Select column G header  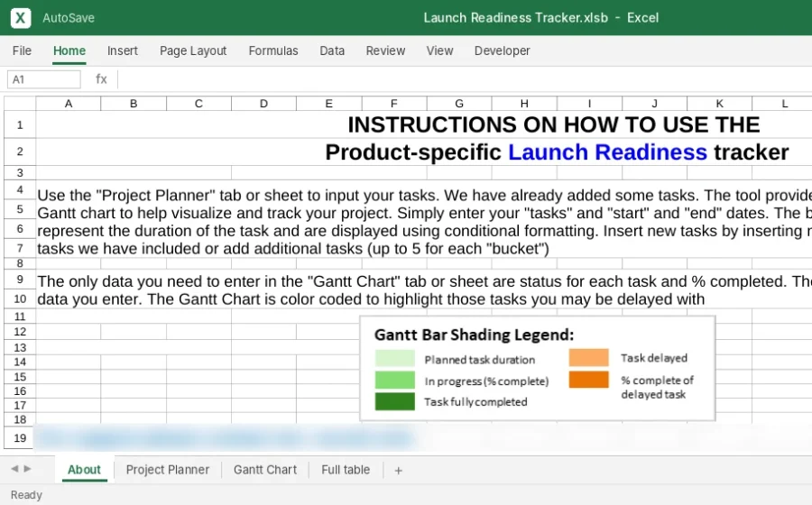459,104
